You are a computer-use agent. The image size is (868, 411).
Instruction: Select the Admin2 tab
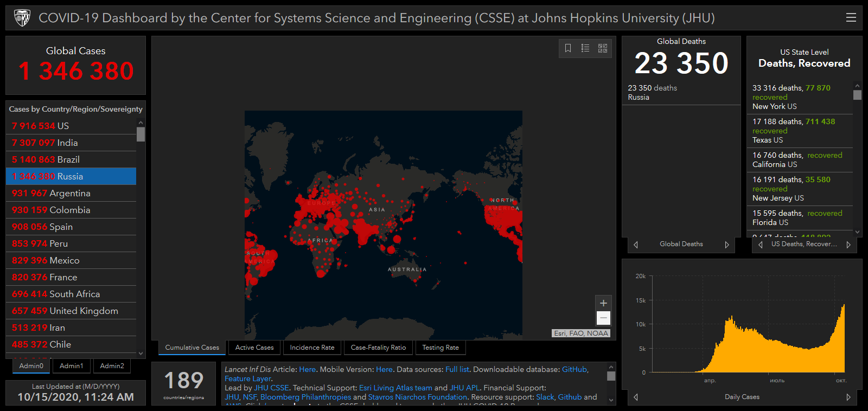tap(112, 366)
